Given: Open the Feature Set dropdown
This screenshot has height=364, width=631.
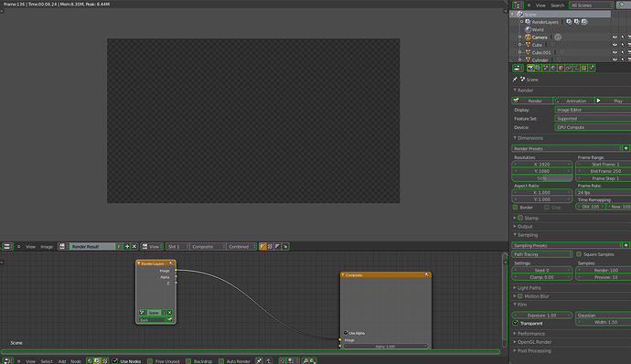Looking at the screenshot, I should pos(593,118).
